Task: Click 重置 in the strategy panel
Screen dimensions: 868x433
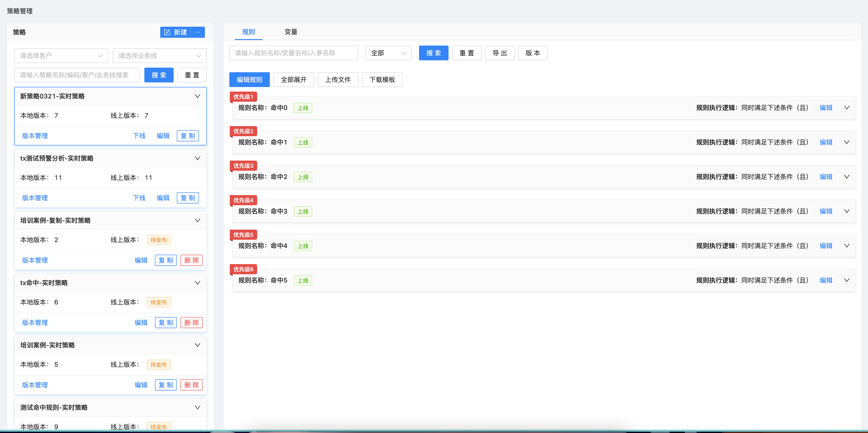Action: pos(192,75)
